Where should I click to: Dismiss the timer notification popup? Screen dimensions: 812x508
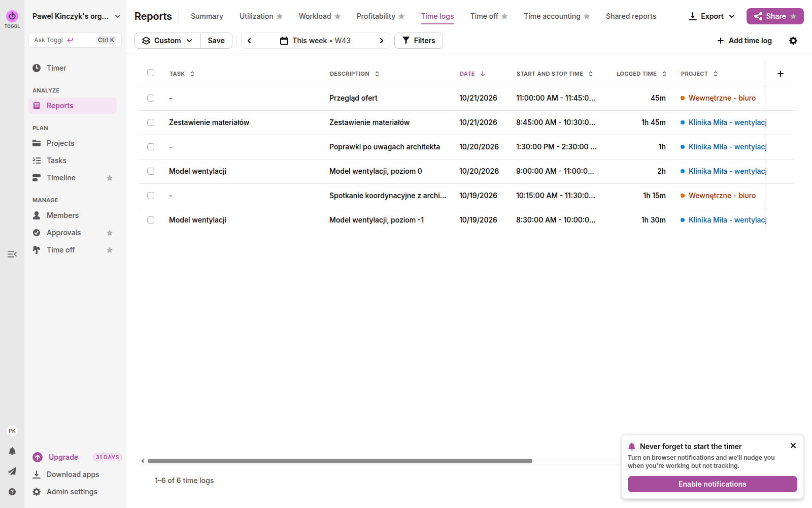tap(793, 446)
